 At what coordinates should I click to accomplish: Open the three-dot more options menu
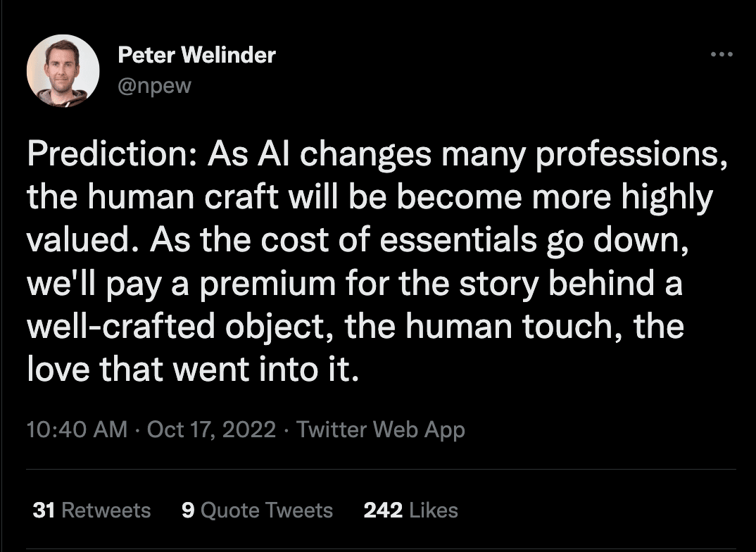[722, 54]
